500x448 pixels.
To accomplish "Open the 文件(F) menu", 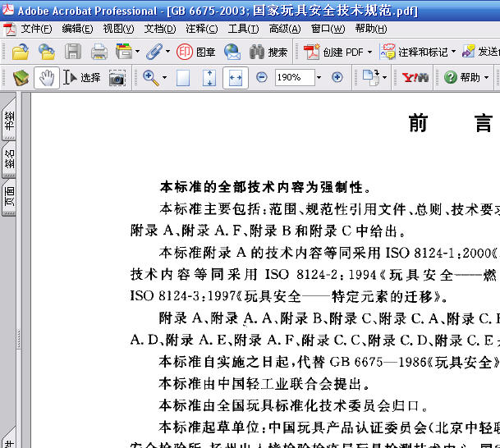I will click(36, 29).
